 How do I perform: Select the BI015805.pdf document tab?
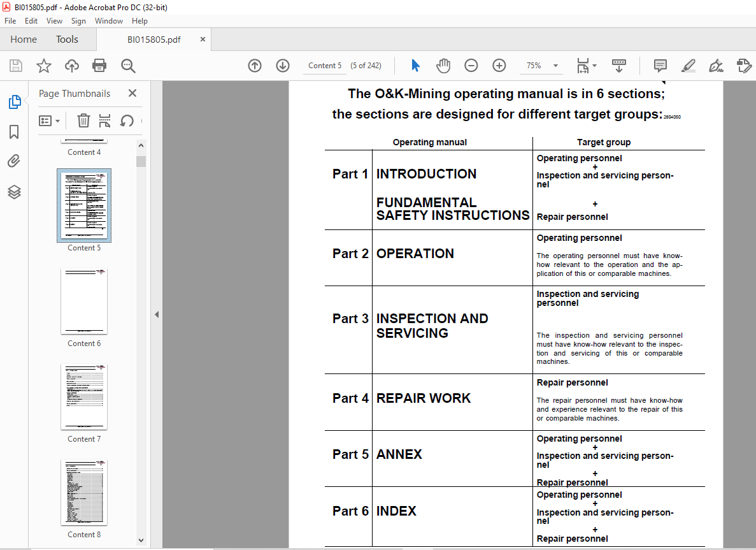153,40
